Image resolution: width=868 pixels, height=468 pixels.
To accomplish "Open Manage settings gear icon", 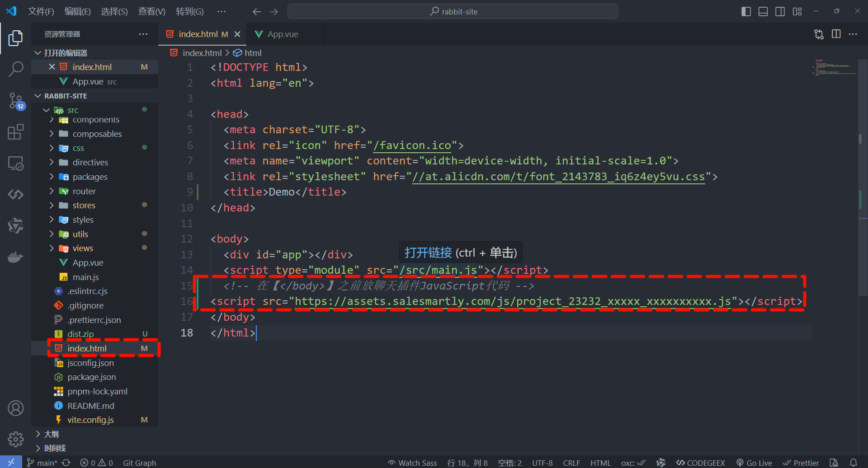I will pos(16,439).
